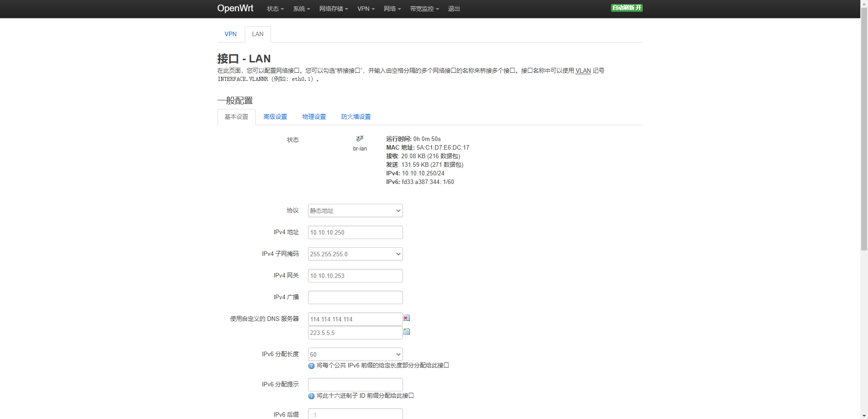Open the IPv4 子网掩码 dropdown
The height and width of the screenshot is (419, 868).
pyautogui.click(x=356, y=254)
